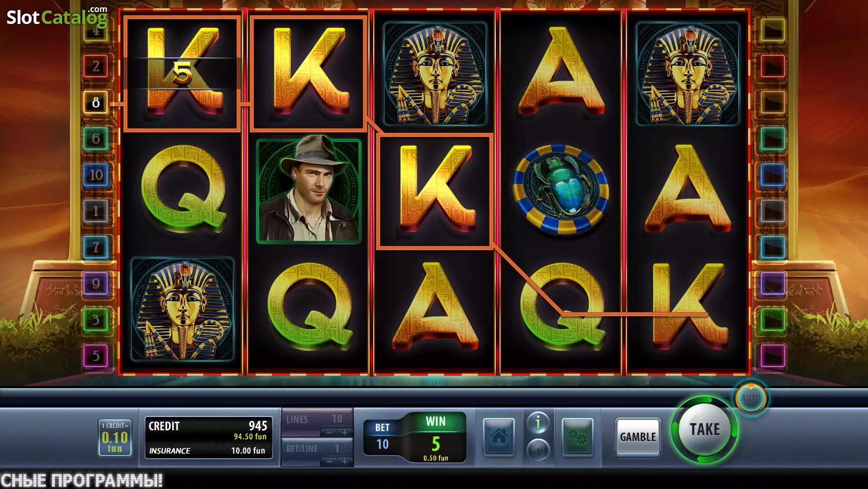
Task: Select payline 9 indicator on left
Action: click(x=96, y=283)
